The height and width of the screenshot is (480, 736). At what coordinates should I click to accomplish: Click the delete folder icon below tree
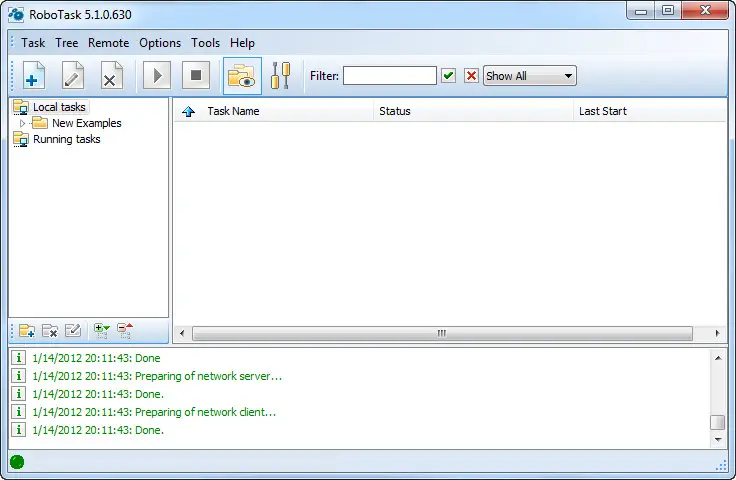[50, 330]
